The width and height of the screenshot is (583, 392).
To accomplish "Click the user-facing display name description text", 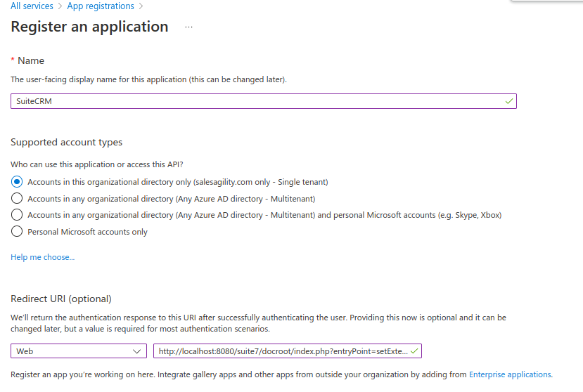I will coord(148,79).
